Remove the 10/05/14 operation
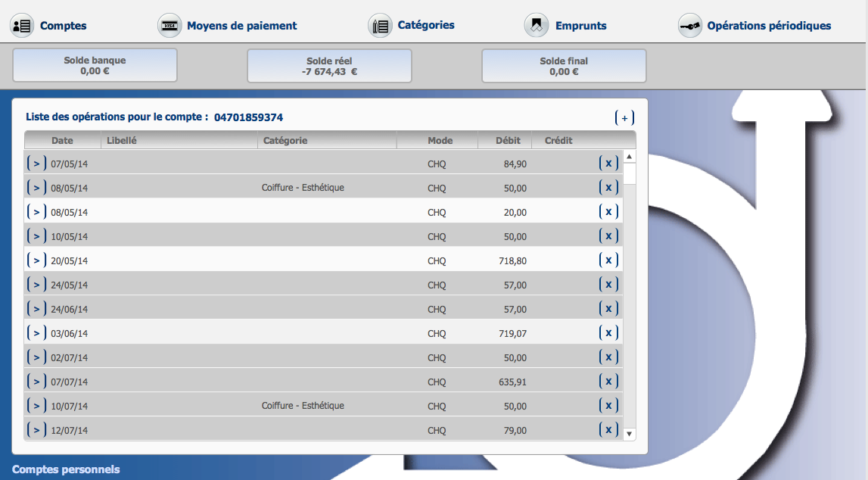 click(x=608, y=236)
